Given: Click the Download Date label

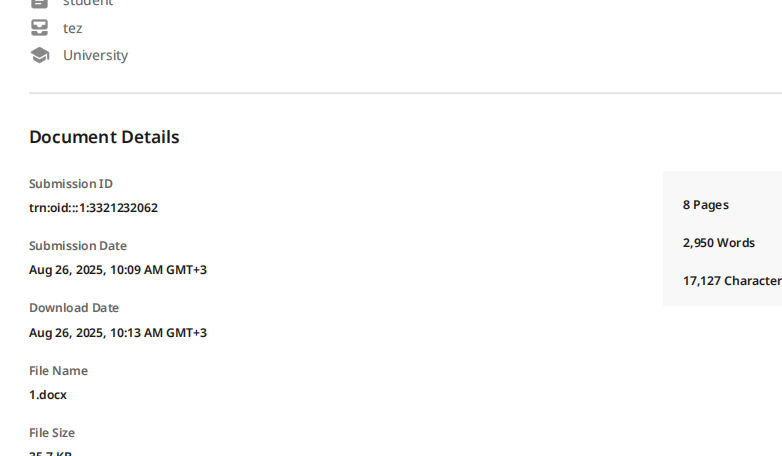Looking at the screenshot, I should click(x=74, y=308).
